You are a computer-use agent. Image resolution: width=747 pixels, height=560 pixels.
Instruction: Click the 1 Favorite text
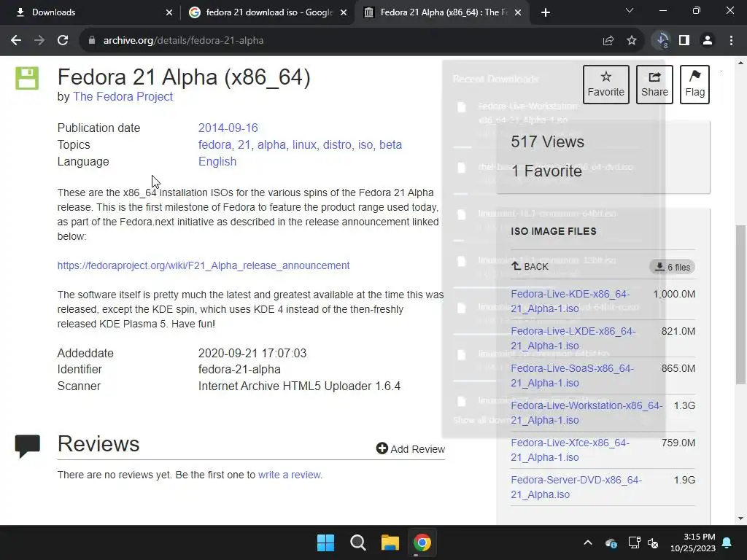coord(546,171)
